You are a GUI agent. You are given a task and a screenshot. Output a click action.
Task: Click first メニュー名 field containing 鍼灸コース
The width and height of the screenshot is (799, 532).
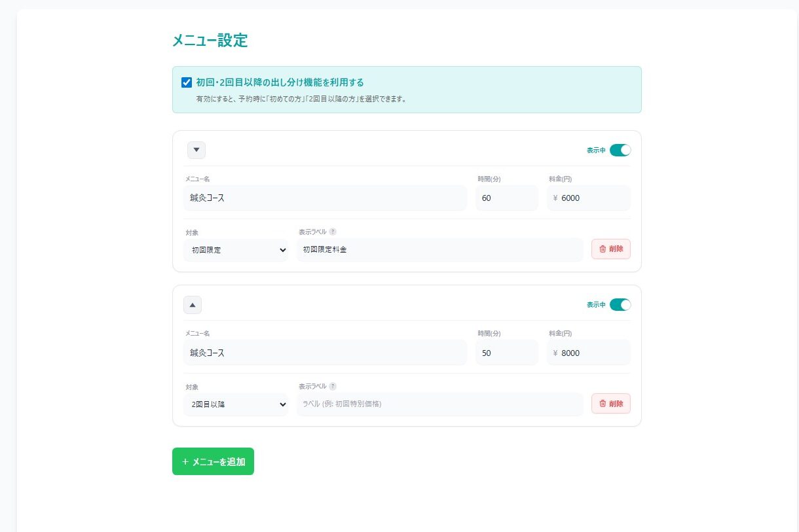coord(325,198)
